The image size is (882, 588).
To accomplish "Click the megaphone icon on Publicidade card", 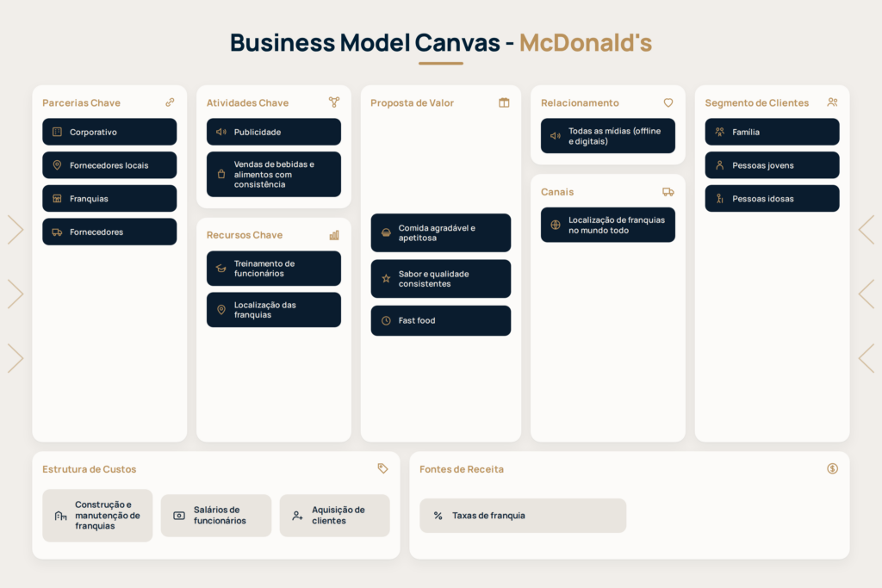I will pyautogui.click(x=221, y=132).
